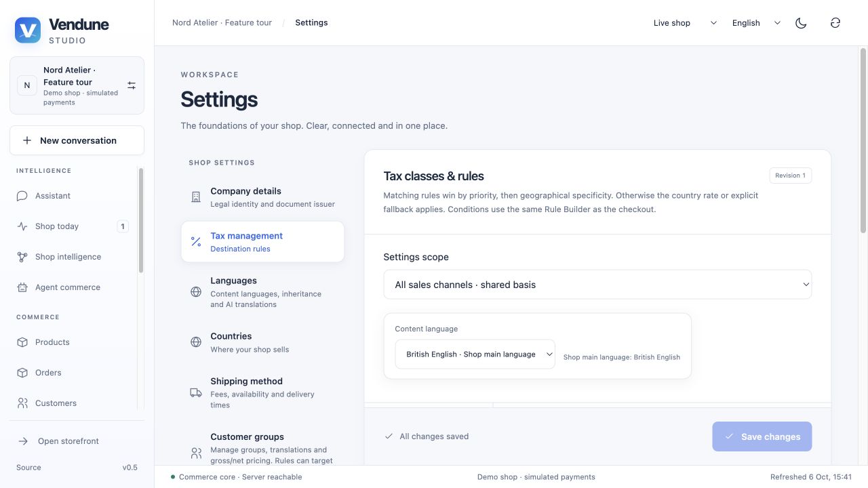Click the Source v0.5 version entry
Viewport: 868px width, 488px height.
(x=77, y=468)
